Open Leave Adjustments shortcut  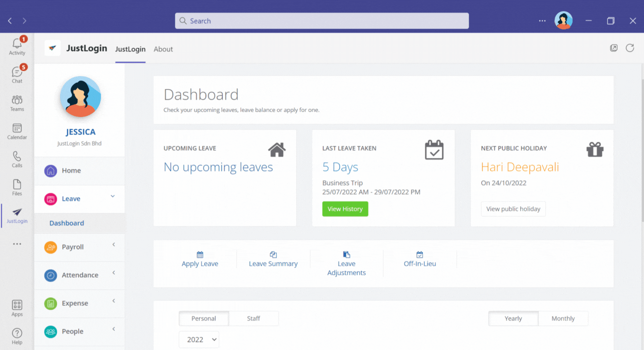tap(346, 264)
